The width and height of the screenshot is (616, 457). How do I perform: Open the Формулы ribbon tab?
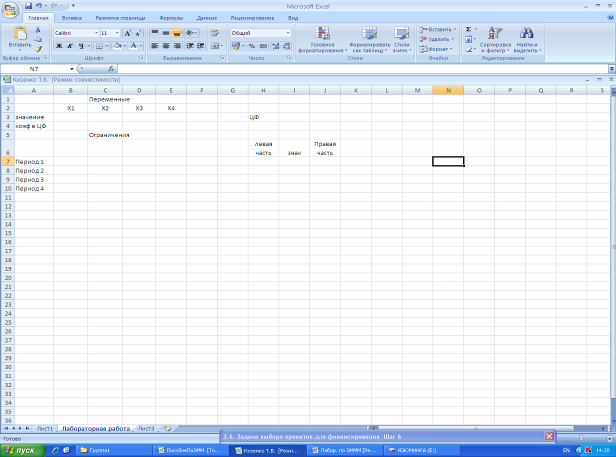tap(171, 18)
